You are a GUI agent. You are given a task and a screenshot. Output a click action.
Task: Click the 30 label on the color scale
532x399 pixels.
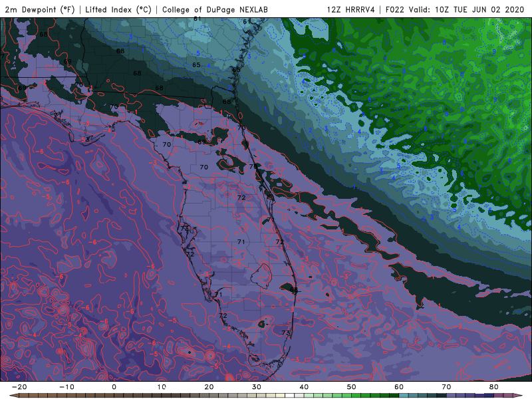[257, 387]
